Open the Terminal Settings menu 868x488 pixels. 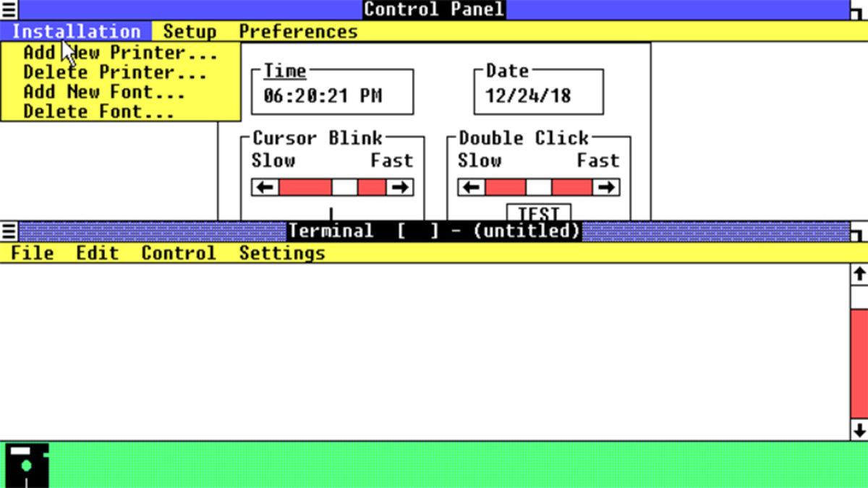(x=281, y=253)
